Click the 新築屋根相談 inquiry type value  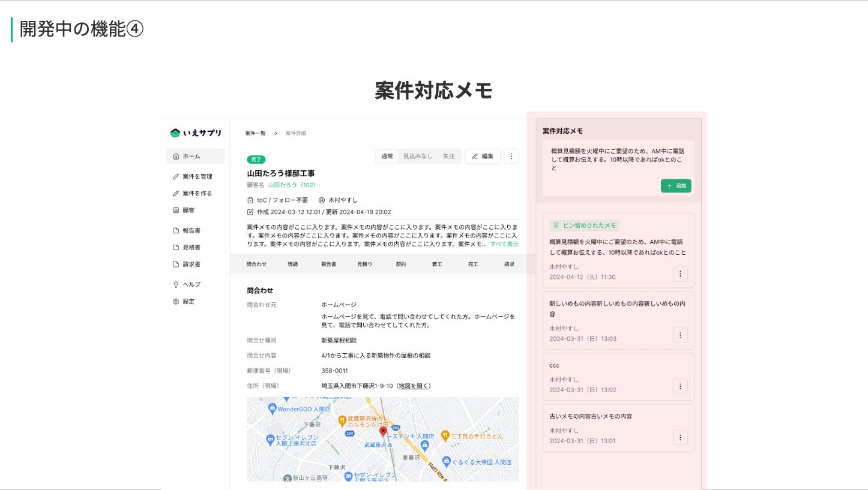[x=339, y=341]
